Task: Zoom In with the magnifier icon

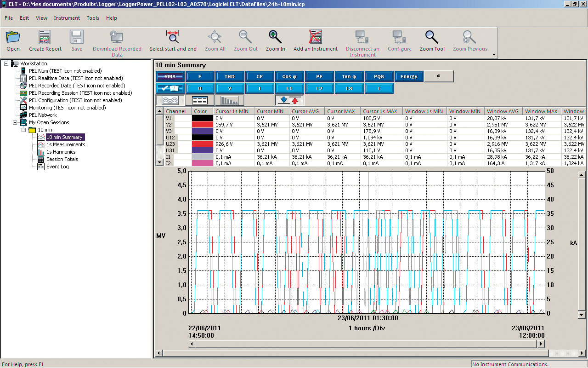Action: click(275, 38)
